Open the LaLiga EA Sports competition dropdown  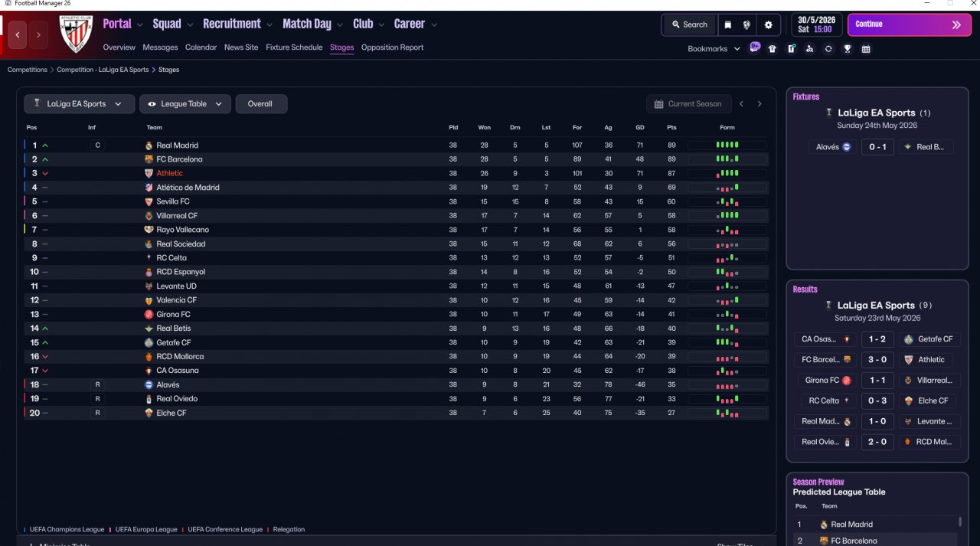79,104
